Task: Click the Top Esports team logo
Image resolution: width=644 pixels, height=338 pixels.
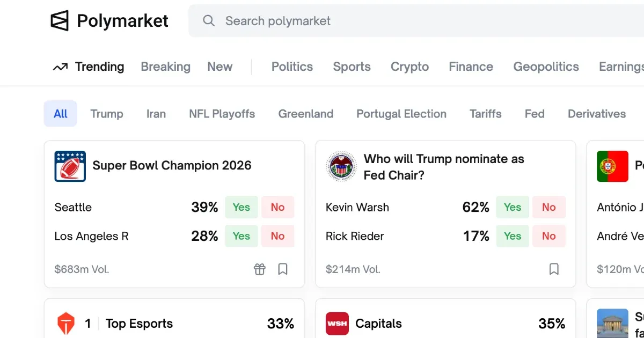Action: pyautogui.click(x=66, y=324)
